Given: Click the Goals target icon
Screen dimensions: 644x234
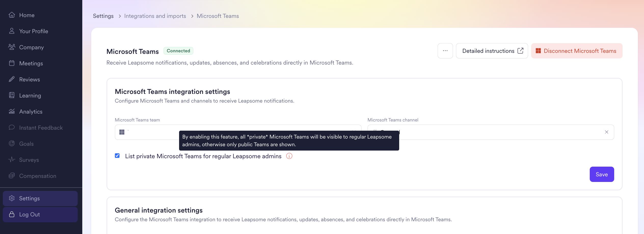Looking at the screenshot, I should tap(12, 144).
